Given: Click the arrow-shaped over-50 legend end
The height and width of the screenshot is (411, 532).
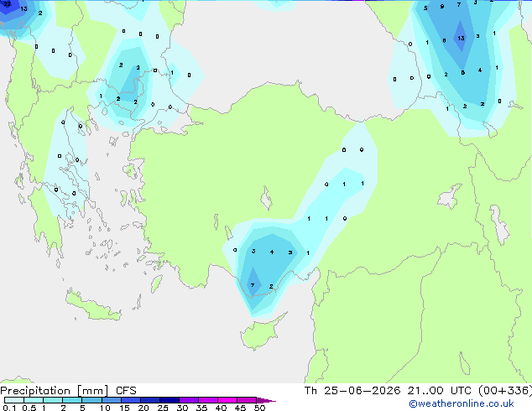Looking at the screenshot, I should tap(266, 400).
